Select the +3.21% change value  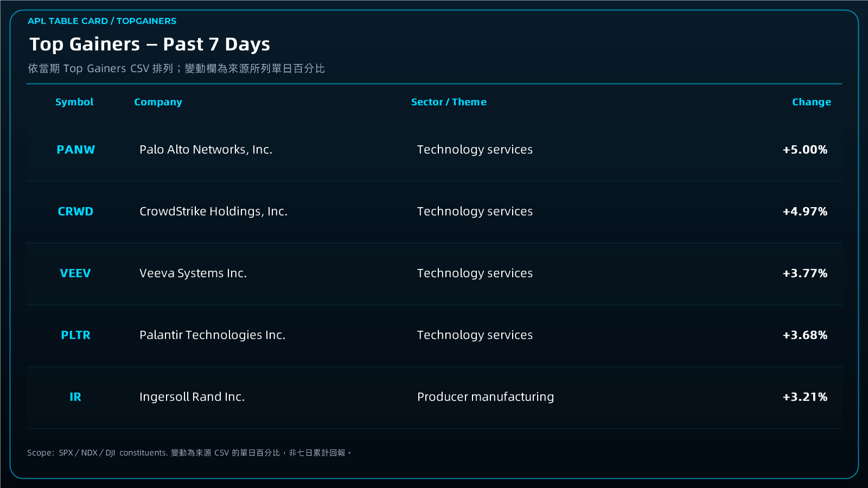(x=805, y=397)
